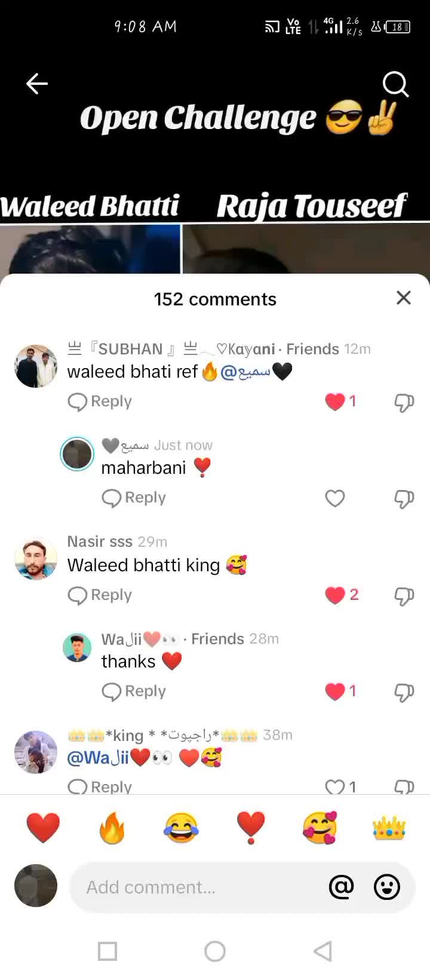Viewport: 430px width, 980px height.
Task: Insert the crown emoji quick reaction
Action: (x=389, y=828)
